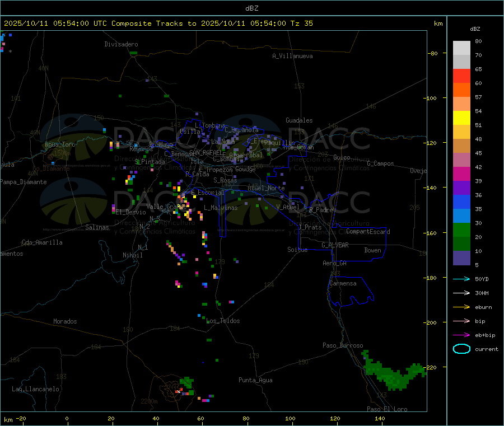Click the 'E_Escorial' map label

(x=208, y=193)
